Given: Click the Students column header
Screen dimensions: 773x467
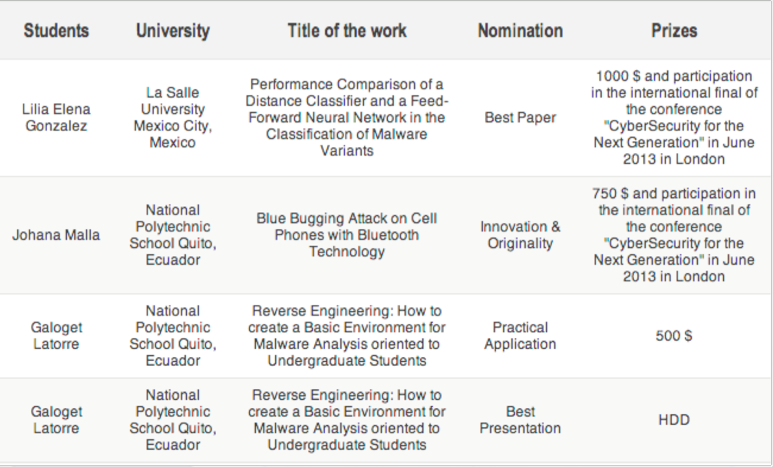Looking at the screenshot, I should (56, 31).
